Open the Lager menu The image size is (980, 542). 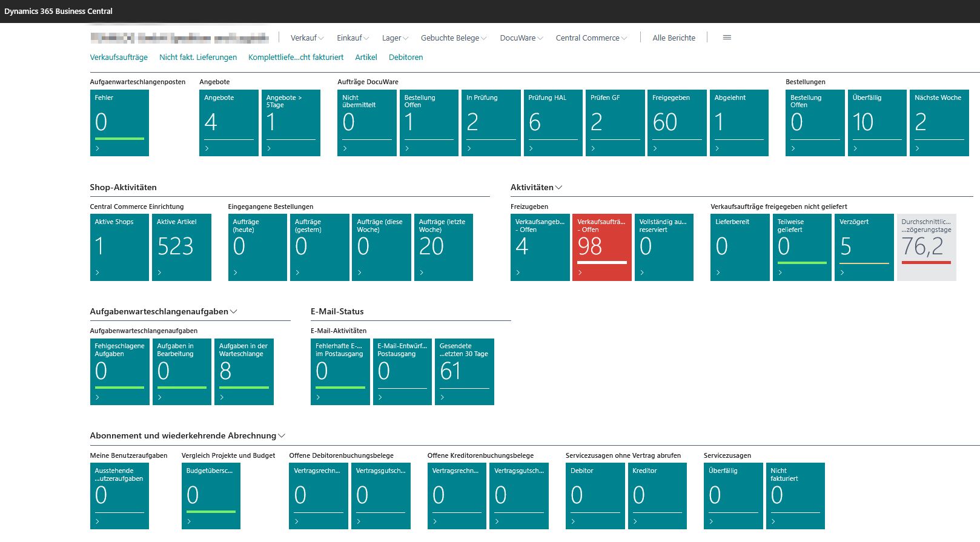pyautogui.click(x=394, y=38)
